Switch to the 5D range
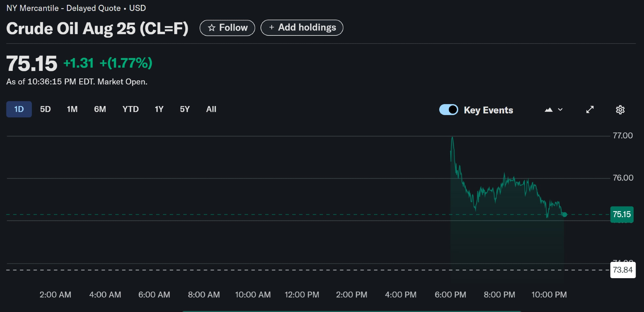The image size is (644, 312). (x=45, y=109)
